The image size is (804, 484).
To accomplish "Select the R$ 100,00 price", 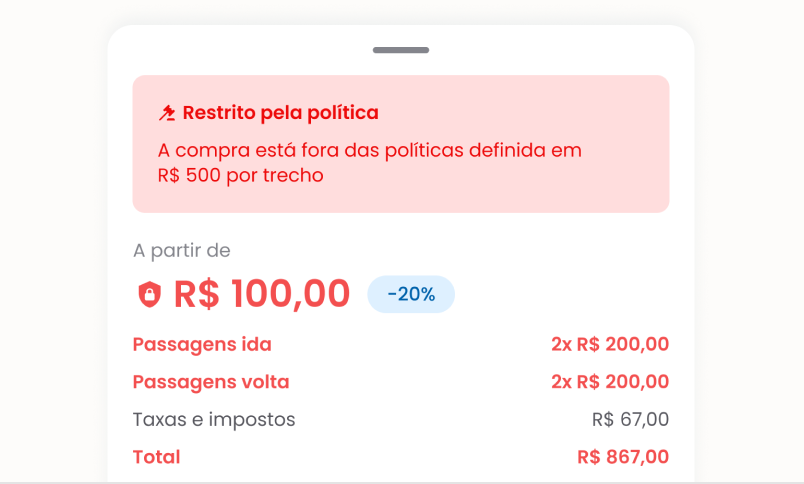I will click(262, 294).
